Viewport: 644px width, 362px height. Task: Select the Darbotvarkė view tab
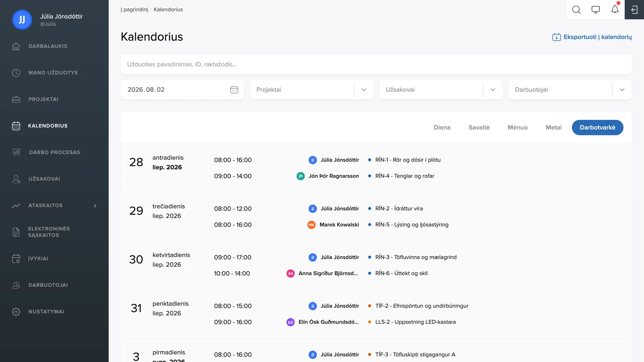(598, 128)
